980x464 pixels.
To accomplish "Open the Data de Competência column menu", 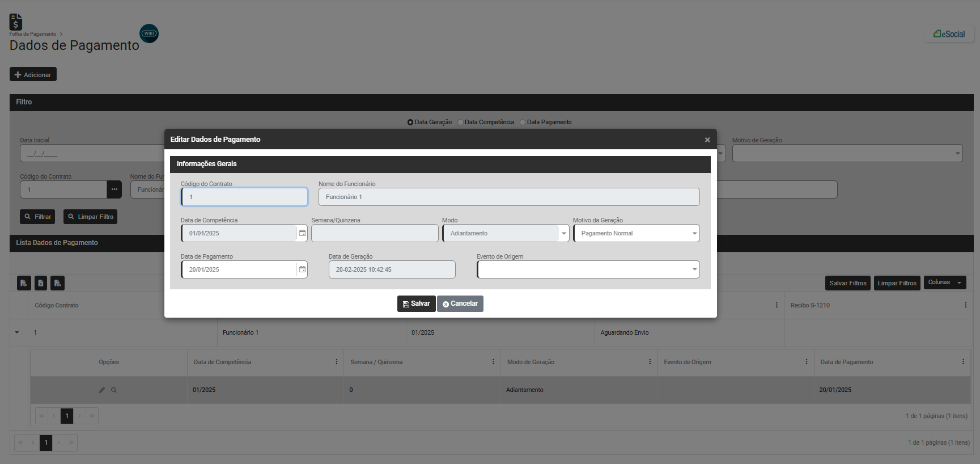I will (336, 362).
